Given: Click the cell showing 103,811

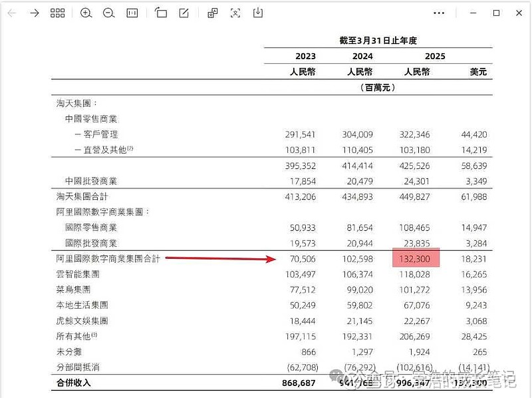Looking at the screenshot, I should click(x=301, y=150).
